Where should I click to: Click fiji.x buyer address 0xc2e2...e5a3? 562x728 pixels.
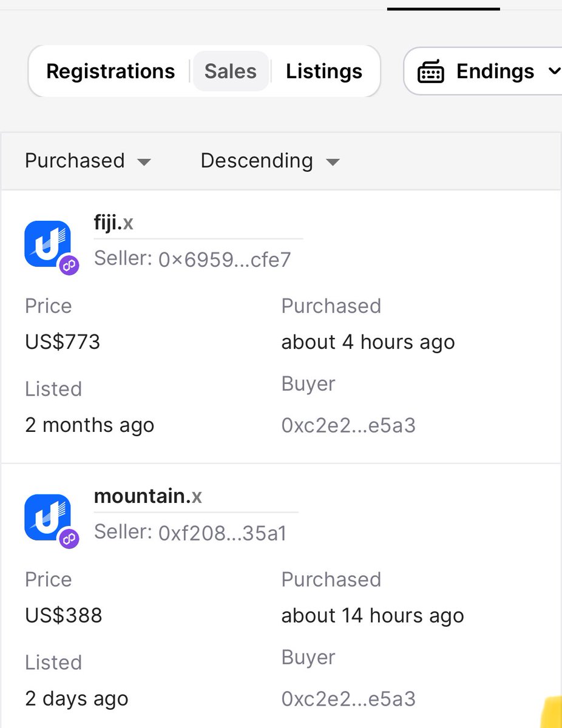click(x=348, y=425)
